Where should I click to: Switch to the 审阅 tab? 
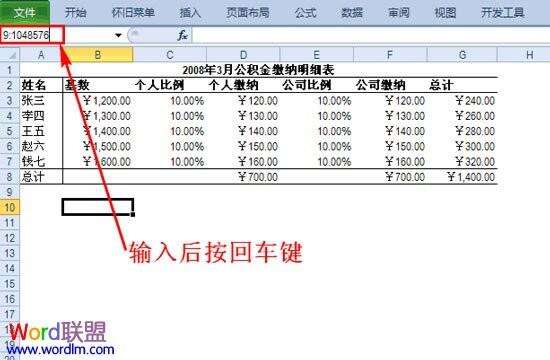(x=398, y=13)
